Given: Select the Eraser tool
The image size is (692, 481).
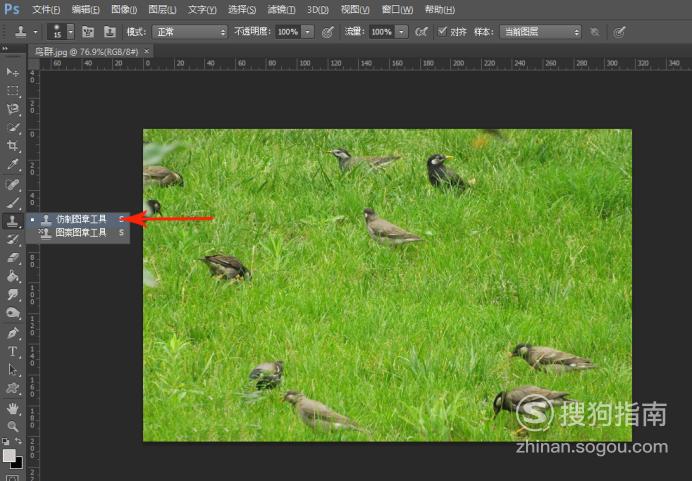Looking at the screenshot, I should (x=12, y=258).
